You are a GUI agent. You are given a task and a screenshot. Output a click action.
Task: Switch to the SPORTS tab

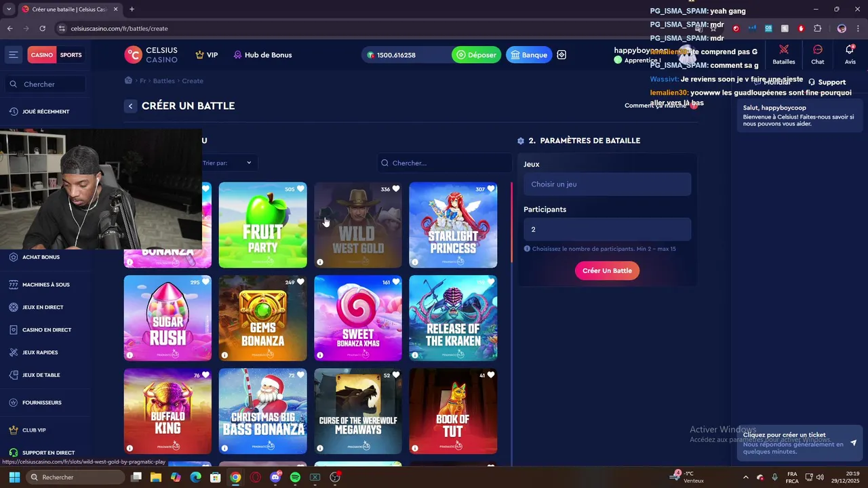pyautogui.click(x=71, y=55)
